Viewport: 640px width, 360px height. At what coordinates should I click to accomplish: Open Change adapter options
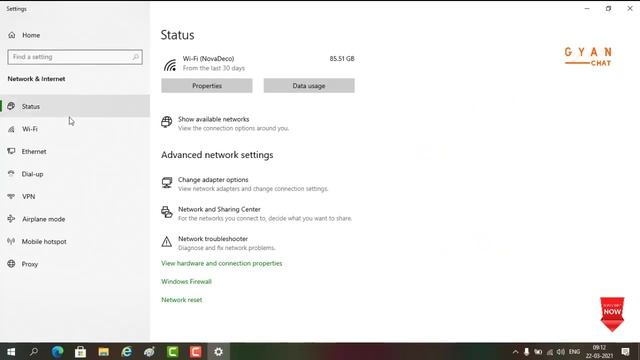tap(213, 180)
